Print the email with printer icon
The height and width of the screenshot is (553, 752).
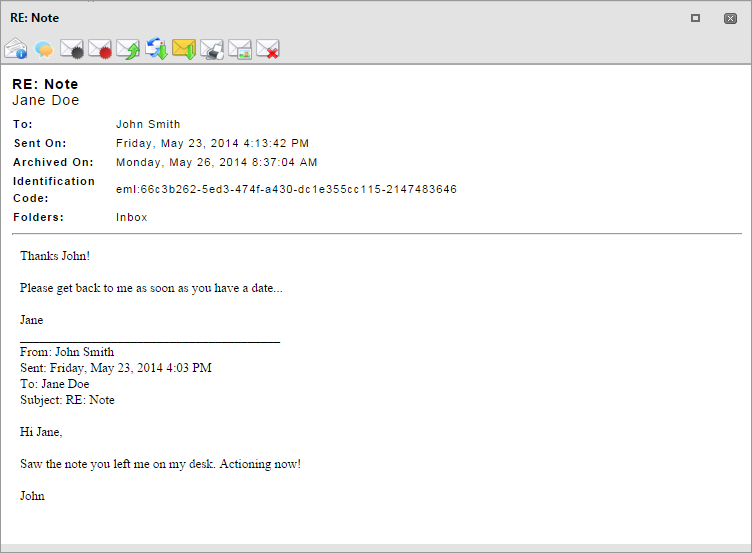pyautogui.click(x=212, y=49)
